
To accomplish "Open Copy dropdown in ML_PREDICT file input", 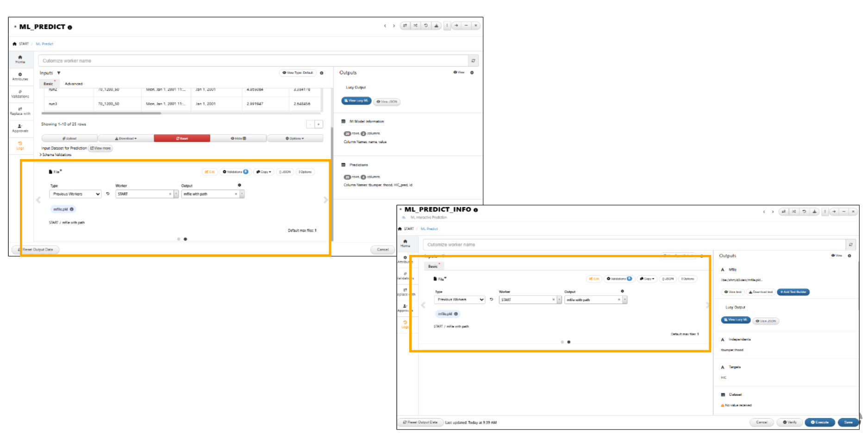I will 264,172.
